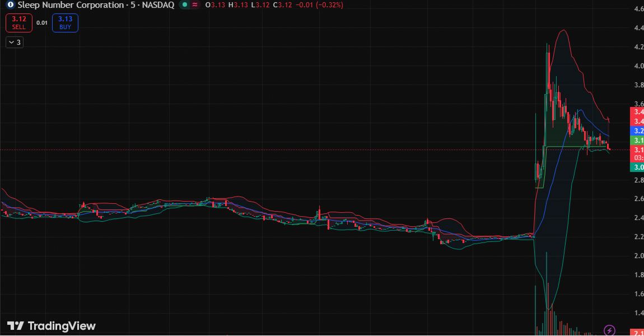The image size is (644, 336).
Task: Click the blue BUY price badge icon
Action: point(64,22)
